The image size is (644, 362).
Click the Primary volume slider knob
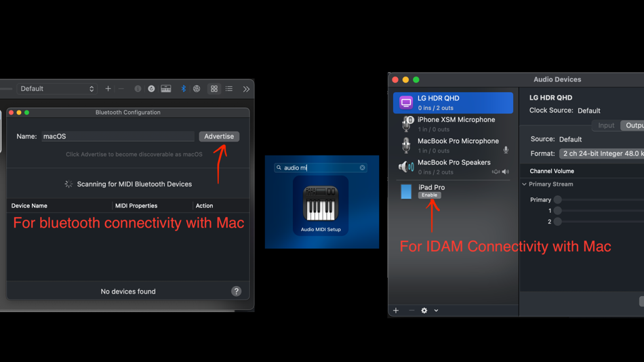tap(557, 200)
